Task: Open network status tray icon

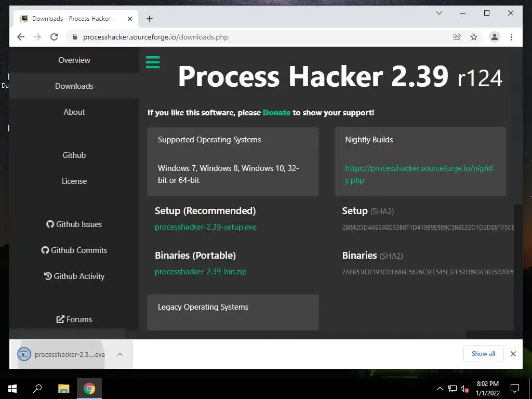Action: tap(453, 389)
